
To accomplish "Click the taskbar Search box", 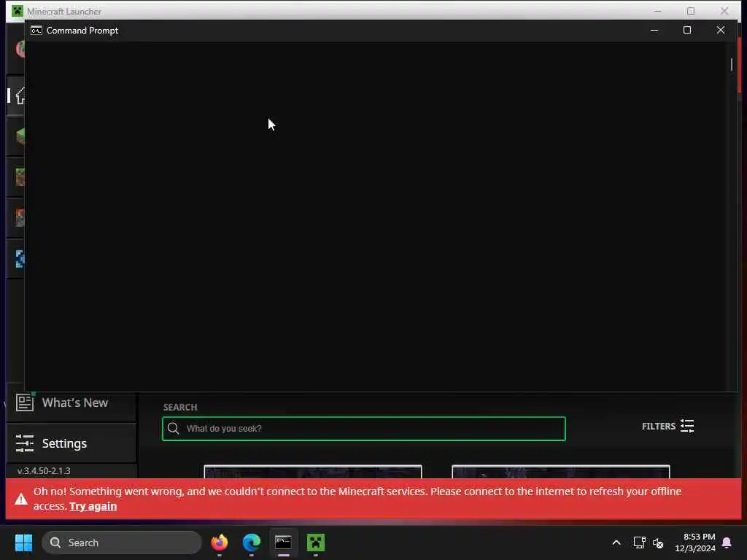I will point(122,542).
